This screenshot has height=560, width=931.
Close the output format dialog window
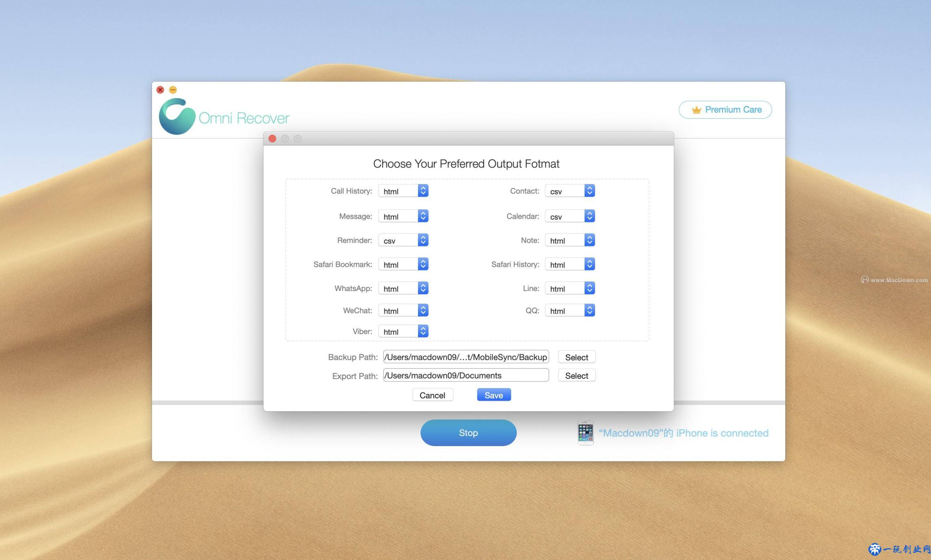272,139
